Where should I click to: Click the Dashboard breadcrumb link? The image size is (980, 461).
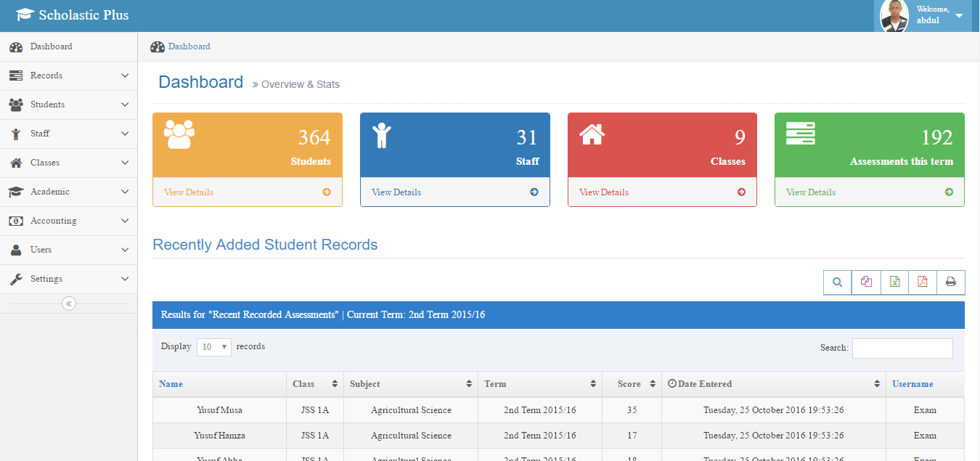pyautogui.click(x=189, y=46)
